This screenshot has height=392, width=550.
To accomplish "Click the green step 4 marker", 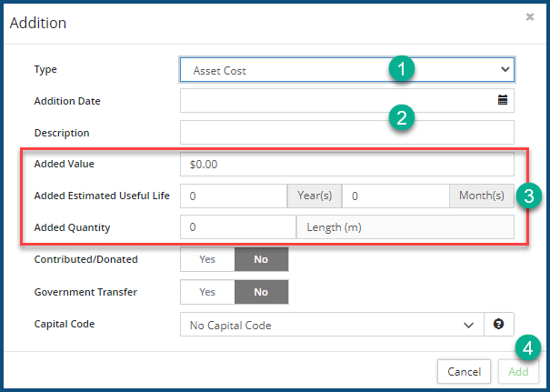I will (x=529, y=347).
